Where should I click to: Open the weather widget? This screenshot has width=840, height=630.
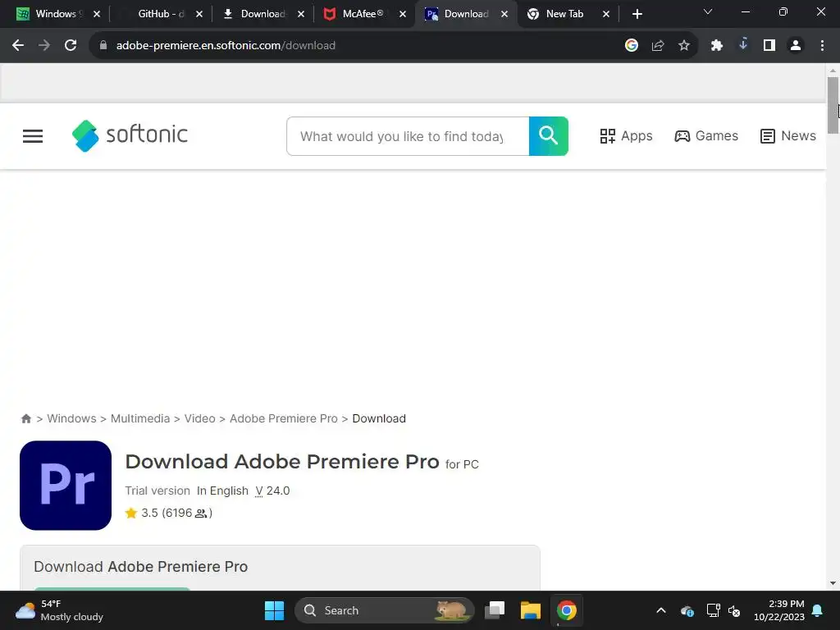coord(59,610)
